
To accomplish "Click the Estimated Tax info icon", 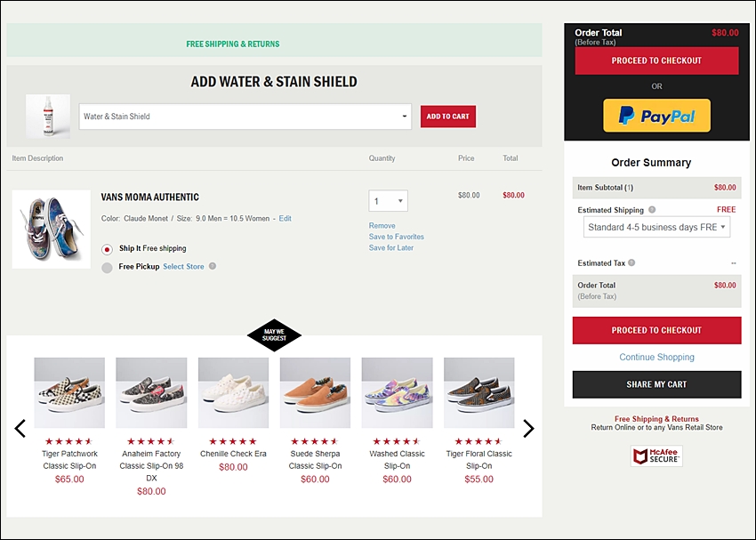I will [631, 262].
